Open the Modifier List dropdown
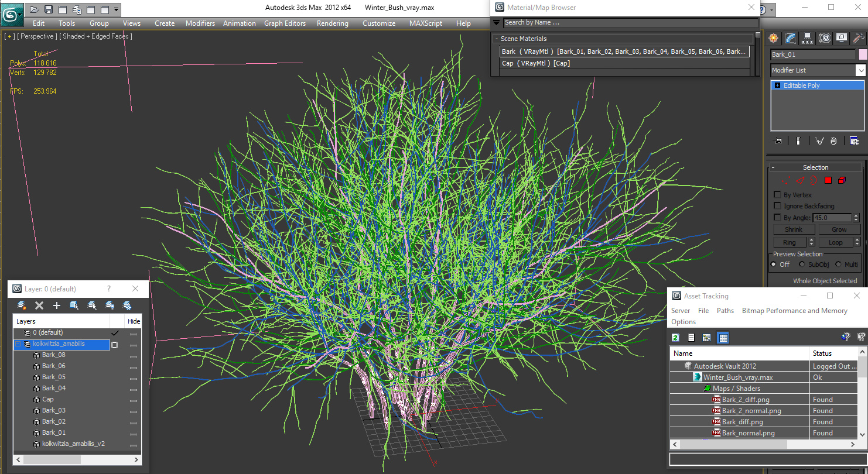Screen dimensions: 868x474 coord(860,70)
